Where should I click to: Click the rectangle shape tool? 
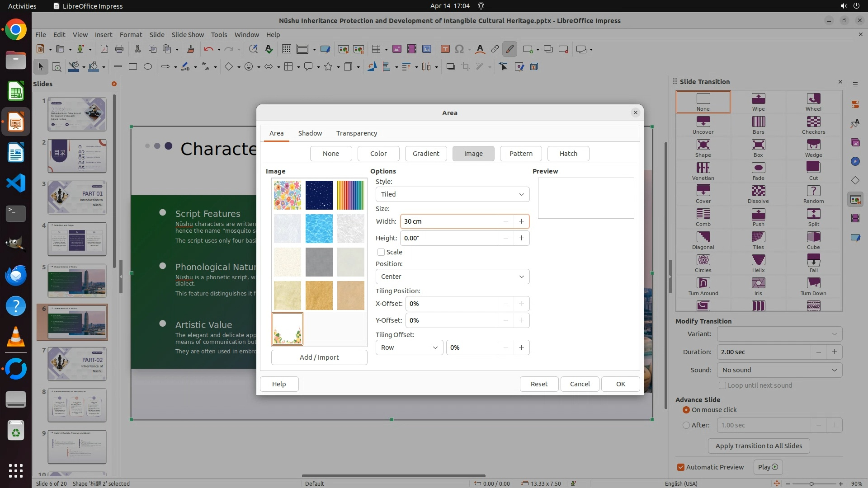point(132,66)
